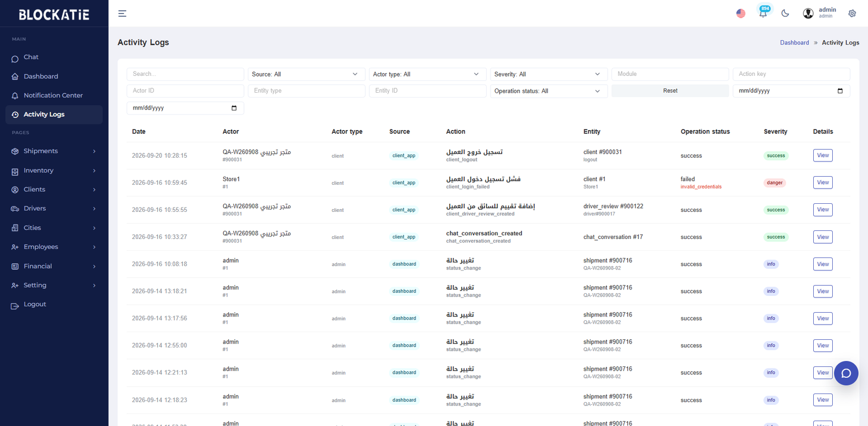This screenshot has height=426, width=868.
Task: View details of the 2026-09-20 10:28:15 log
Action: [822, 156]
